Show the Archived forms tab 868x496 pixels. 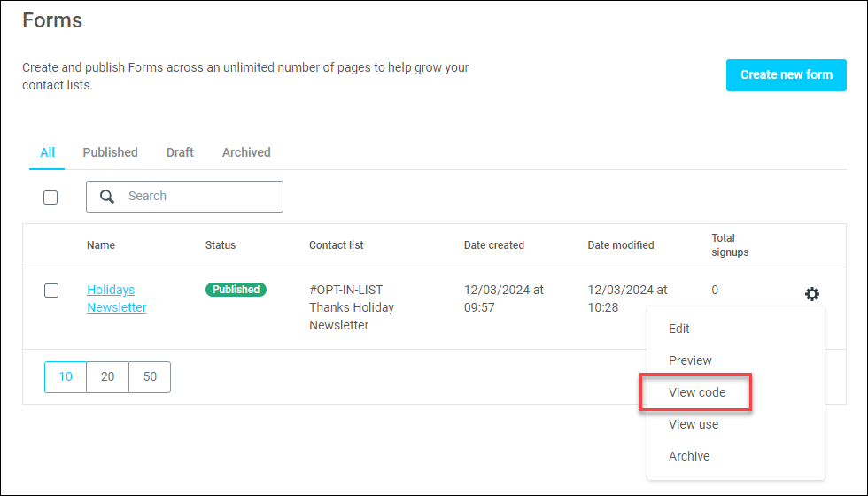click(x=246, y=152)
